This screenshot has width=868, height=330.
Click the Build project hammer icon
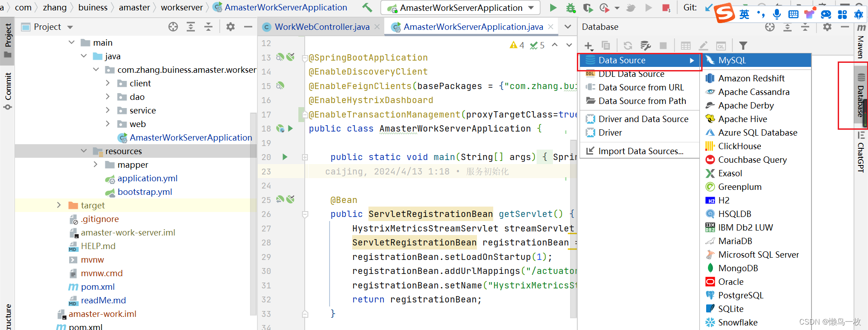pyautogui.click(x=367, y=7)
